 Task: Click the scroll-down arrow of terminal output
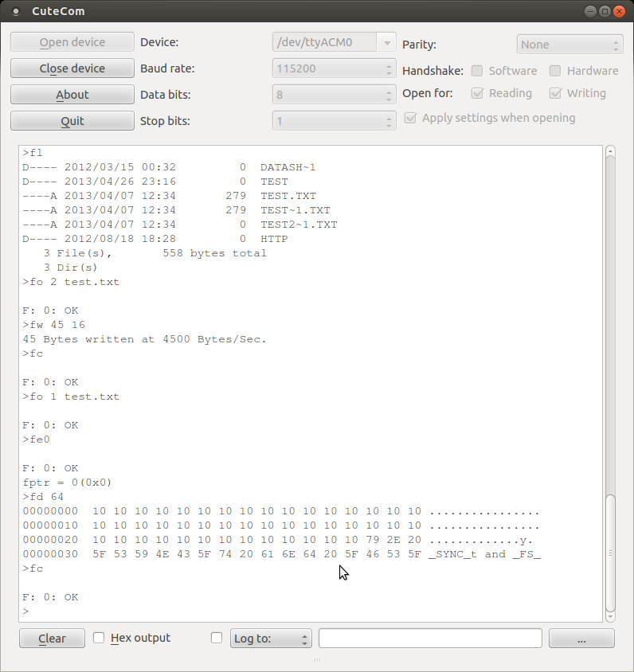point(610,615)
